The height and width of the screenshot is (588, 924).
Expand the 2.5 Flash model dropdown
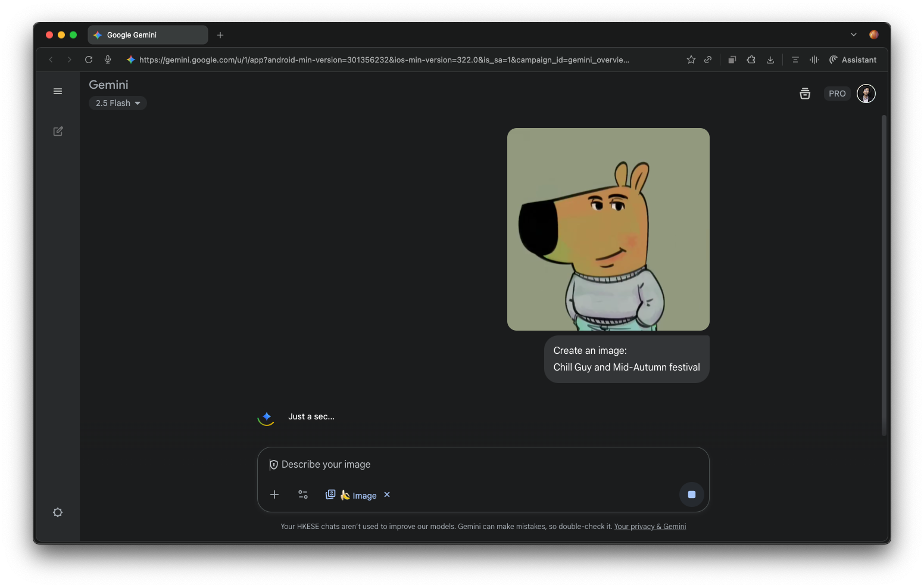[118, 103]
